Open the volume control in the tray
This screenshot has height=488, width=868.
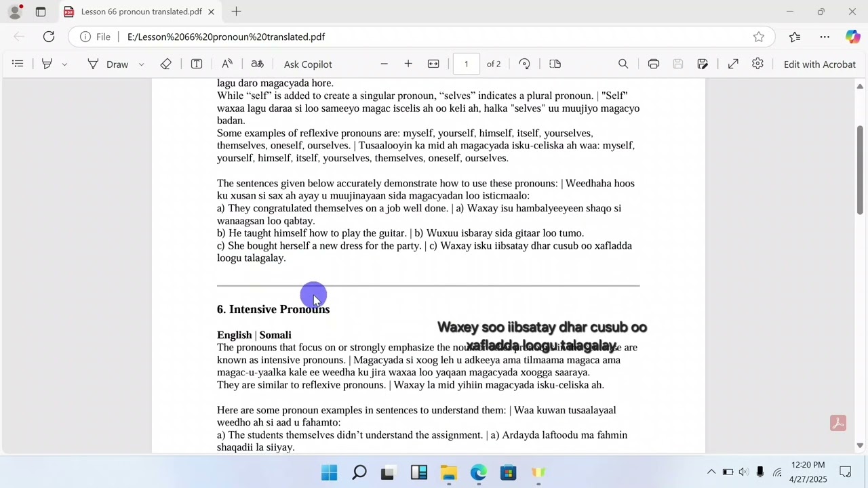point(744,472)
